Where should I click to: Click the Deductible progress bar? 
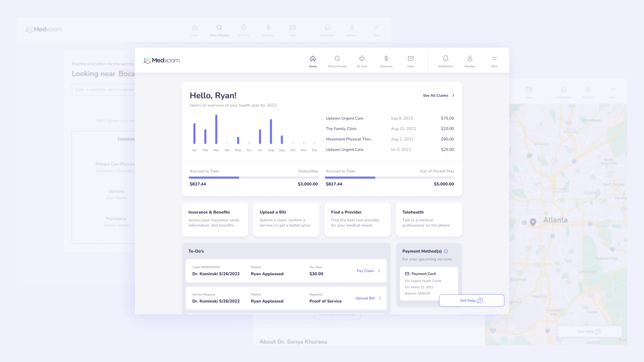tap(254, 178)
